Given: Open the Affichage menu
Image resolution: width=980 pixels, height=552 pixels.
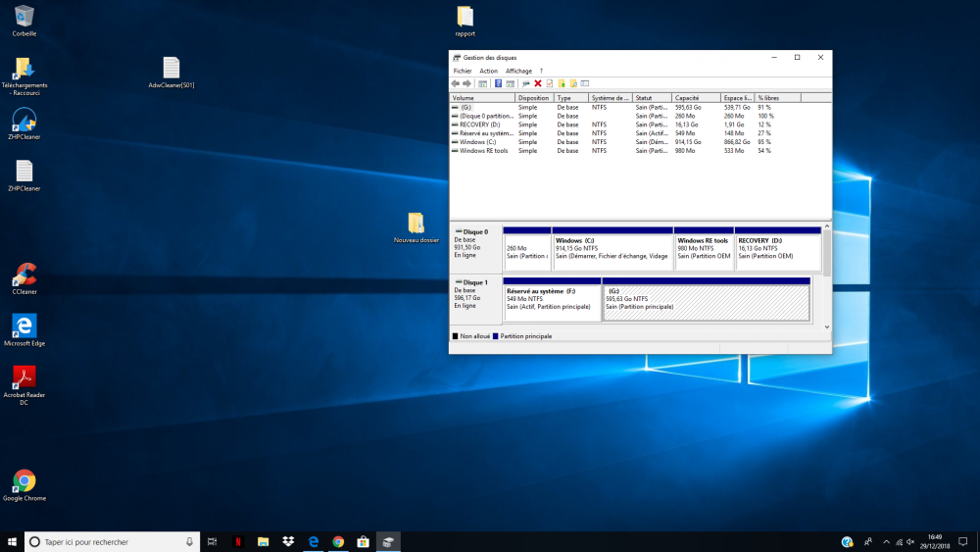Looking at the screenshot, I should pos(518,71).
